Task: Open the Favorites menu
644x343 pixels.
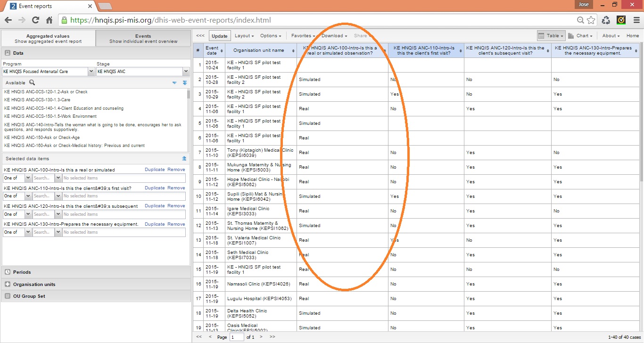Action: tap(303, 36)
